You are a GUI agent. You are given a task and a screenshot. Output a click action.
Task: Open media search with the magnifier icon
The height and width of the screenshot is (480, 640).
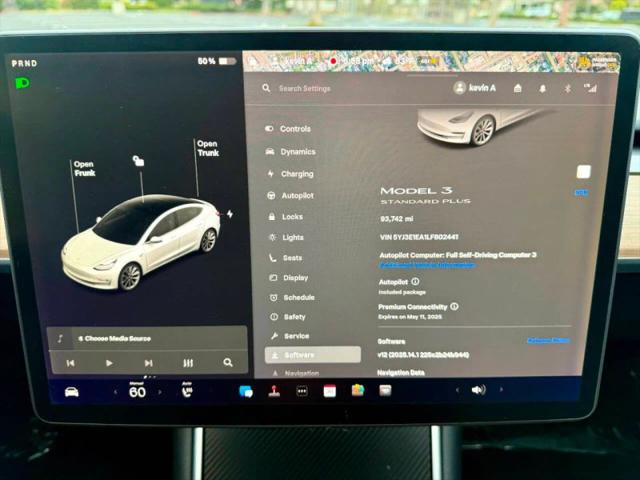click(x=228, y=362)
